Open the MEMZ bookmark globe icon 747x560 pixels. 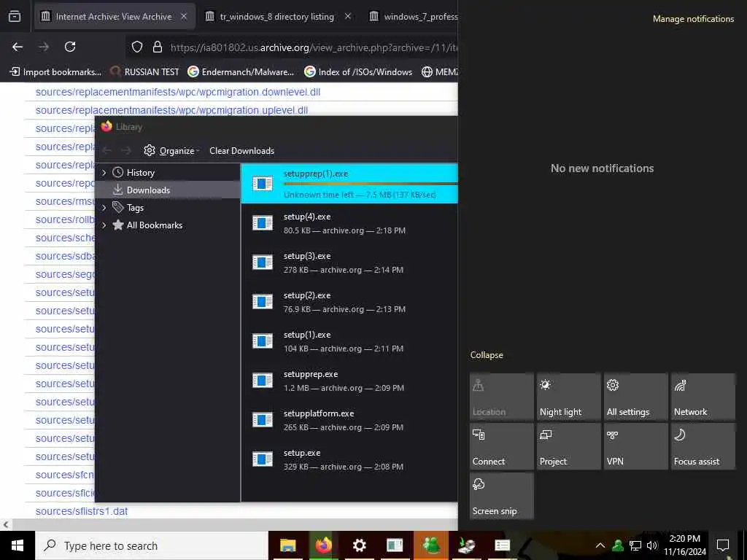click(427, 72)
